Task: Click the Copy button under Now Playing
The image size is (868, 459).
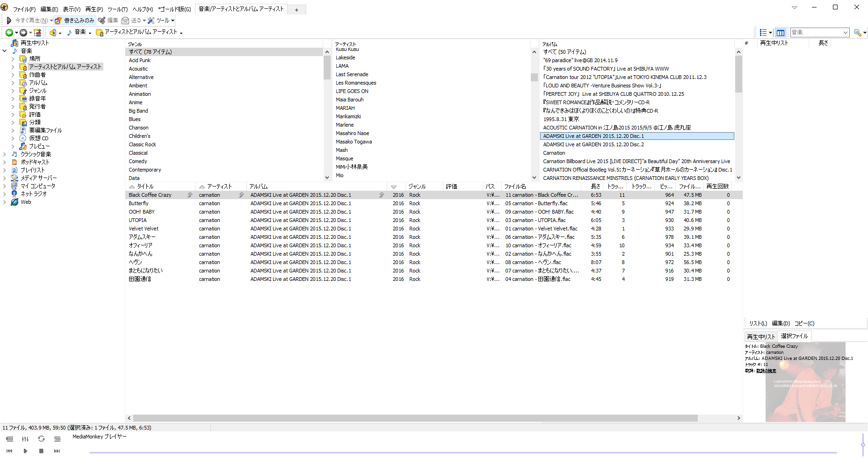Action: [804, 323]
